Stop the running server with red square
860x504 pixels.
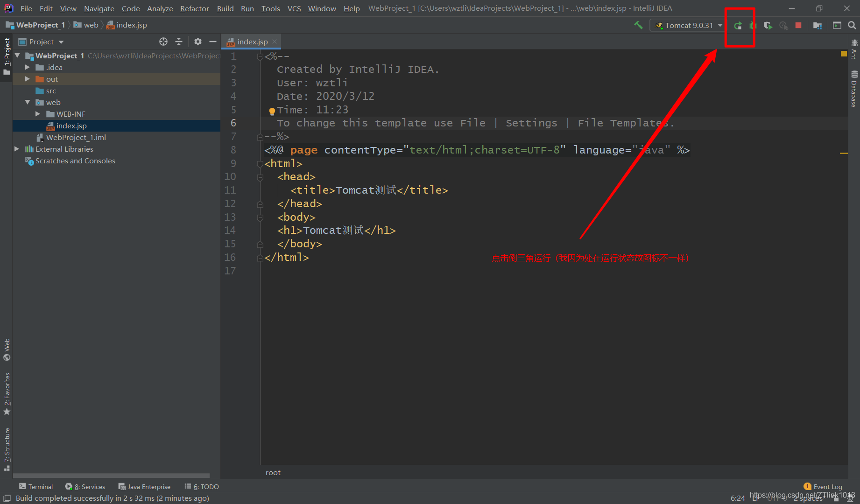coord(798,25)
